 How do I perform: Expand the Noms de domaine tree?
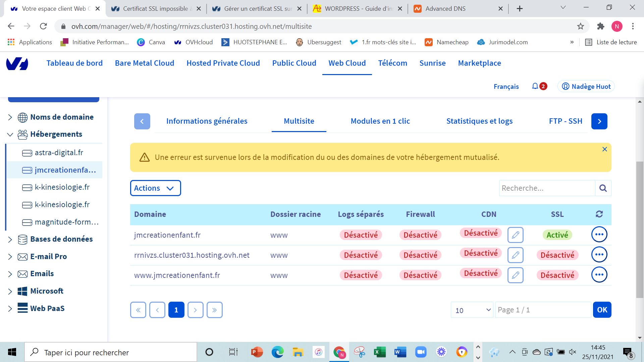coord(10,117)
